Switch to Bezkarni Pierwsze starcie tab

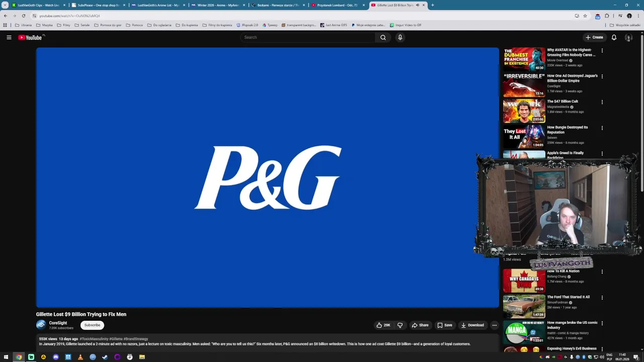pyautogui.click(x=278, y=5)
